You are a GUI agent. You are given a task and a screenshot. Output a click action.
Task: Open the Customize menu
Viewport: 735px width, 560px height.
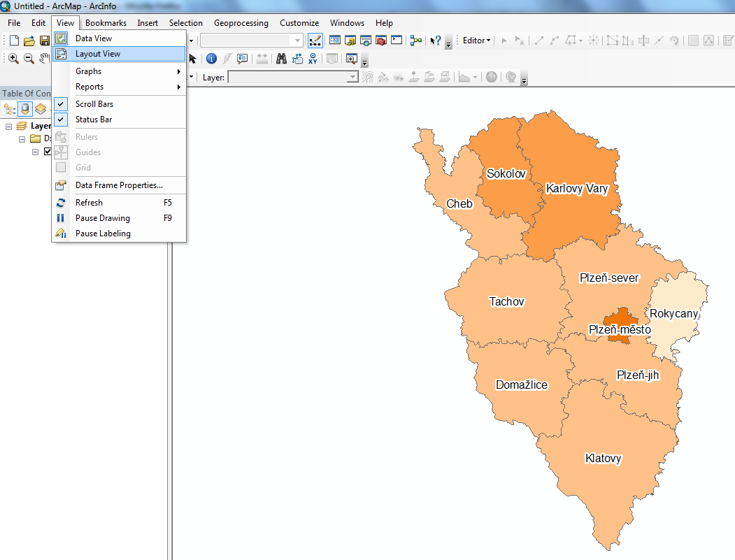[299, 23]
